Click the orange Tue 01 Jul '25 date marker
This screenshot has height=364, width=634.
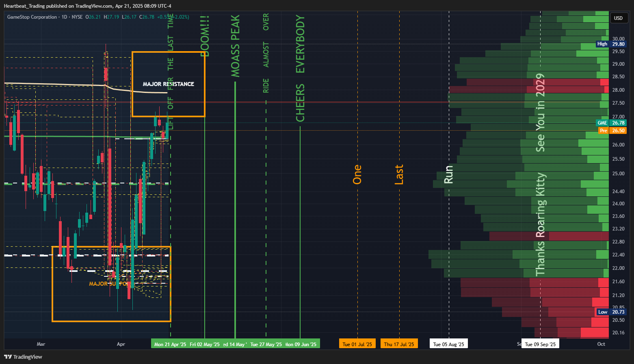click(x=357, y=344)
